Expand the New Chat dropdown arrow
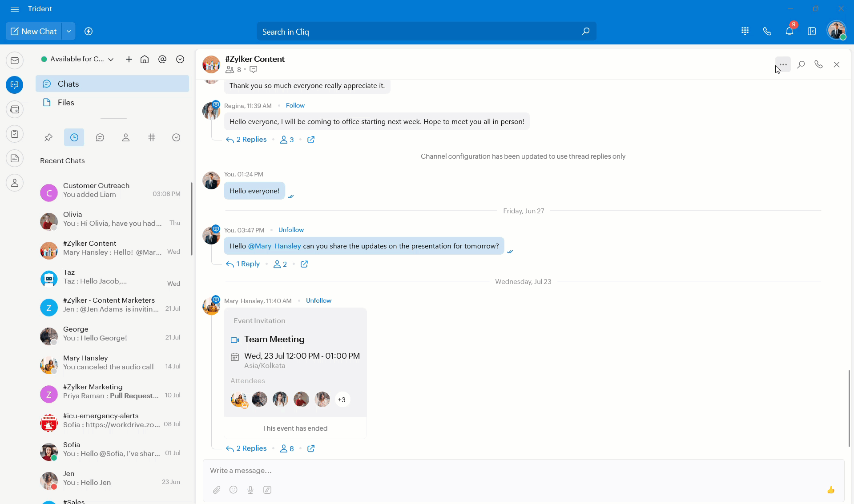This screenshot has width=854, height=504. coord(68,32)
